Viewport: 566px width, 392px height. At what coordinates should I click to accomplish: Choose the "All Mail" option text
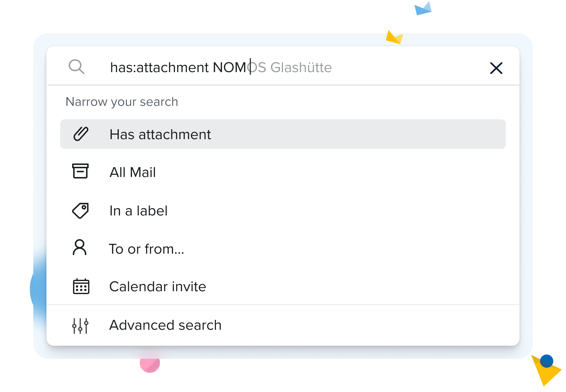(x=132, y=172)
